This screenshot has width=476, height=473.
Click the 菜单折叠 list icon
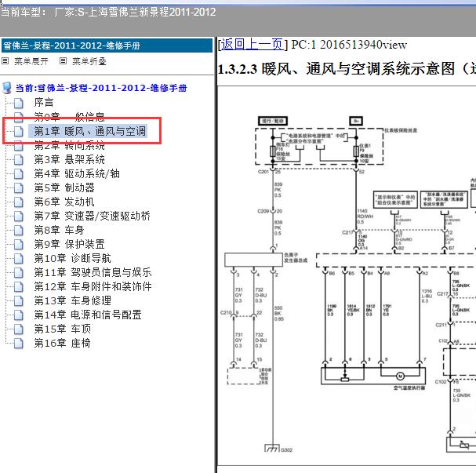[x=63, y=61]
